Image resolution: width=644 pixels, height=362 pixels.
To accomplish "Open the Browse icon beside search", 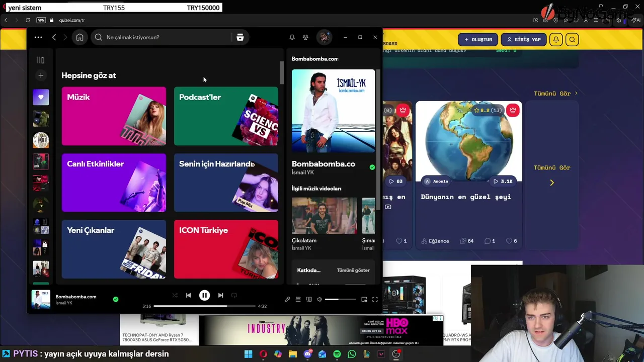I will pos(240,37).
